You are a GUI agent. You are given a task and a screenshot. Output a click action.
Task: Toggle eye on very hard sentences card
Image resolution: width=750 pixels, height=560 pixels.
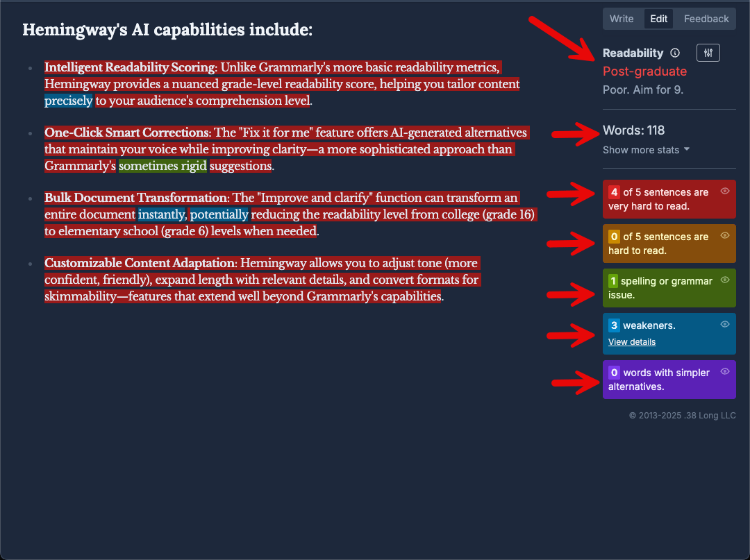coord(724,191)
